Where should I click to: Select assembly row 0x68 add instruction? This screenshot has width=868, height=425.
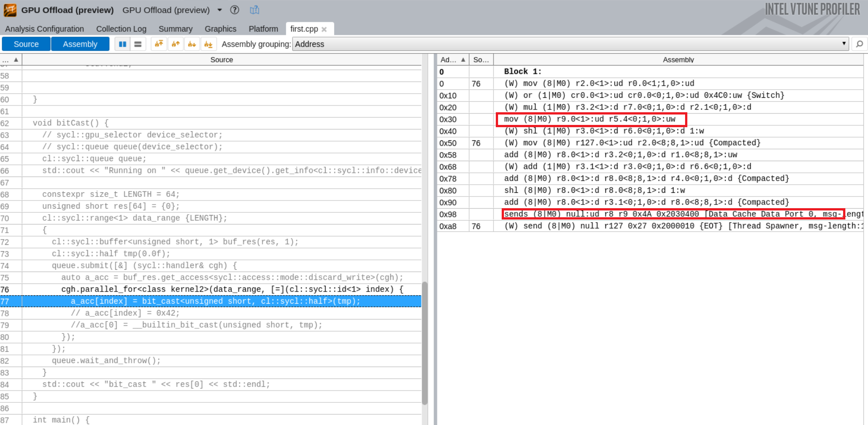pyautogui.click(x=650, y=167)
